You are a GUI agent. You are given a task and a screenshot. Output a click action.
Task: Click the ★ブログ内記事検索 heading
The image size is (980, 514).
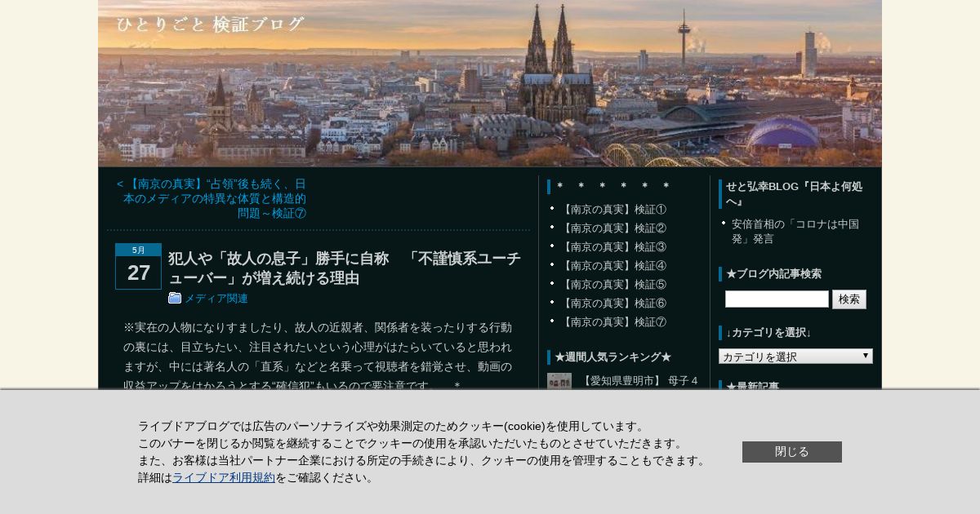pyautogui.click(x=773, y=273)
